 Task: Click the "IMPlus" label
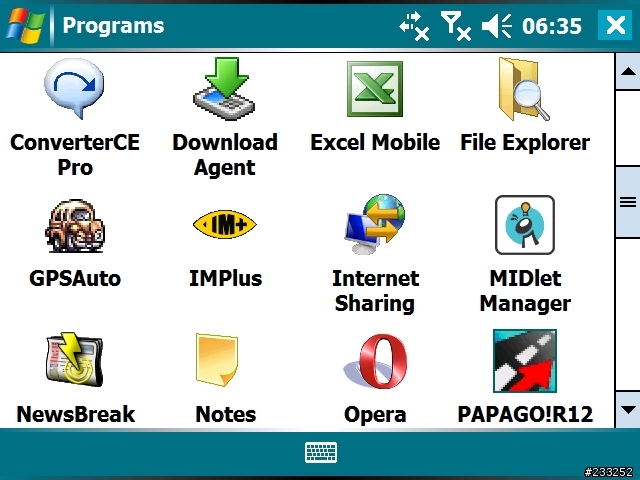(x=225, y=278)
